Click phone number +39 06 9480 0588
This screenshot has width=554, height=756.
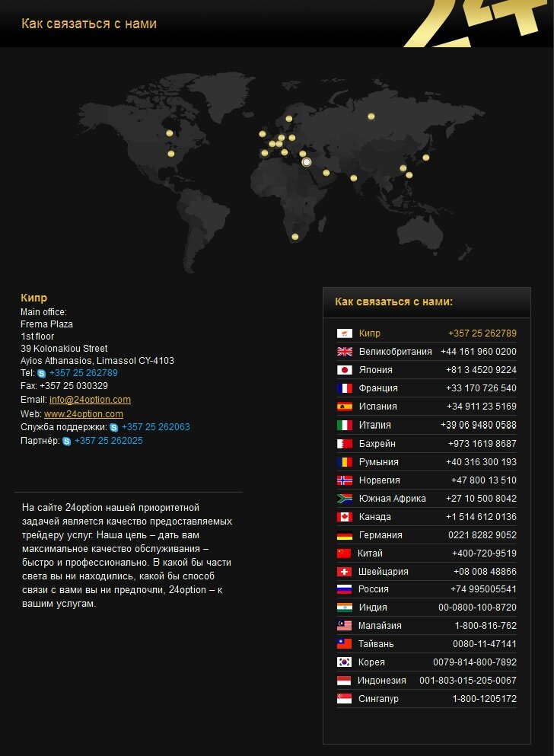pos(479,425)
